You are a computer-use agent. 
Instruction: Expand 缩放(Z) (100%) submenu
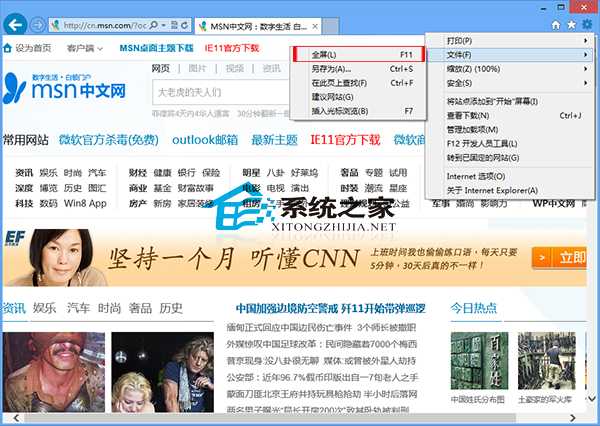pyautogui.click(x=509, y=69)
